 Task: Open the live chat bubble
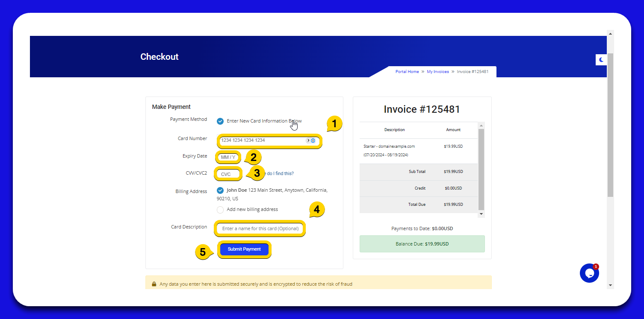(x=589, y=273)
